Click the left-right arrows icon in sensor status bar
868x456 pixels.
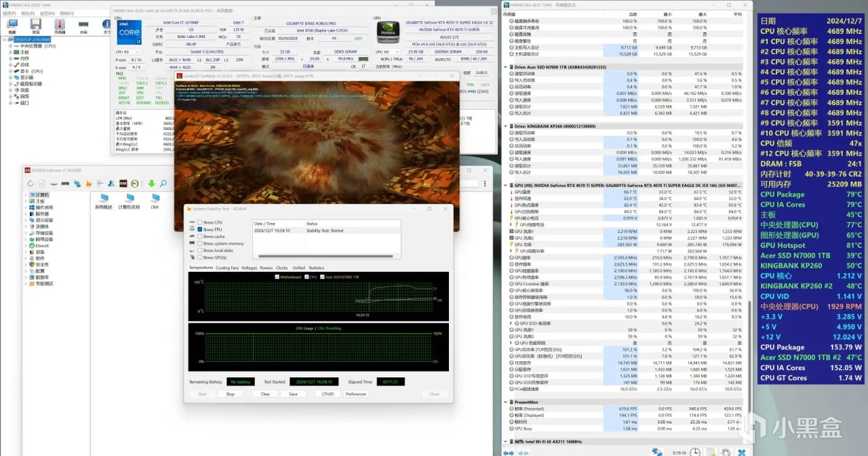click(508, 452)
